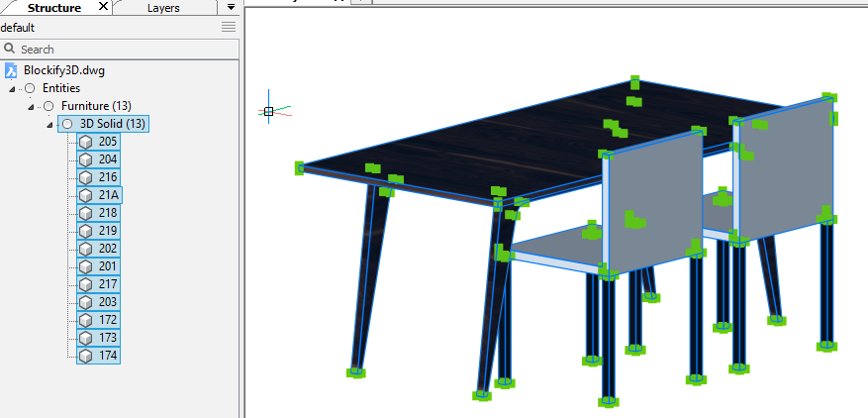Click the default configuration name label
The image size is (868, 418).
(18, 27)
